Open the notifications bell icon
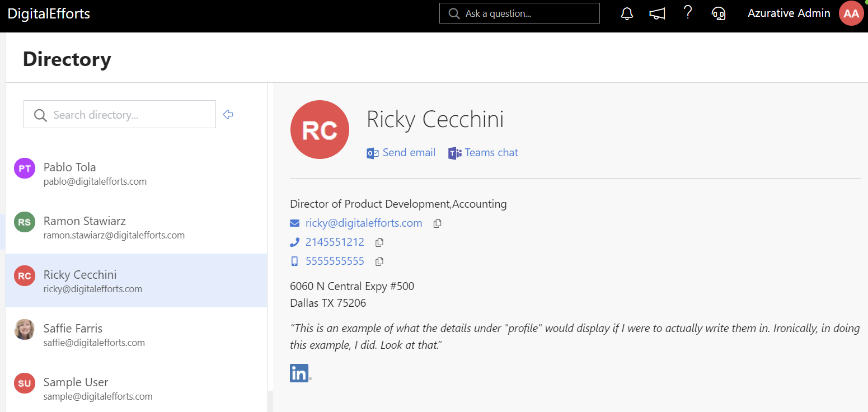The width and height of the screenshot is (868, 412). [x=627, y=14]
